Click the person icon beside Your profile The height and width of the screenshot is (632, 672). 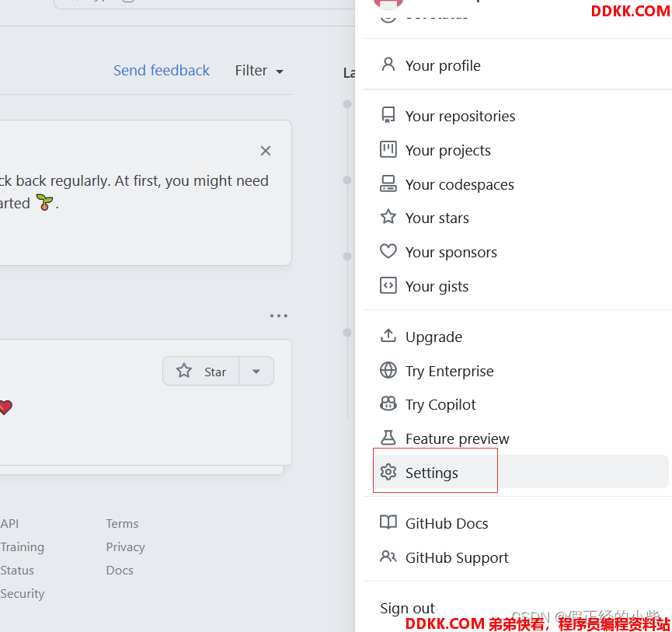coord(388,65)
